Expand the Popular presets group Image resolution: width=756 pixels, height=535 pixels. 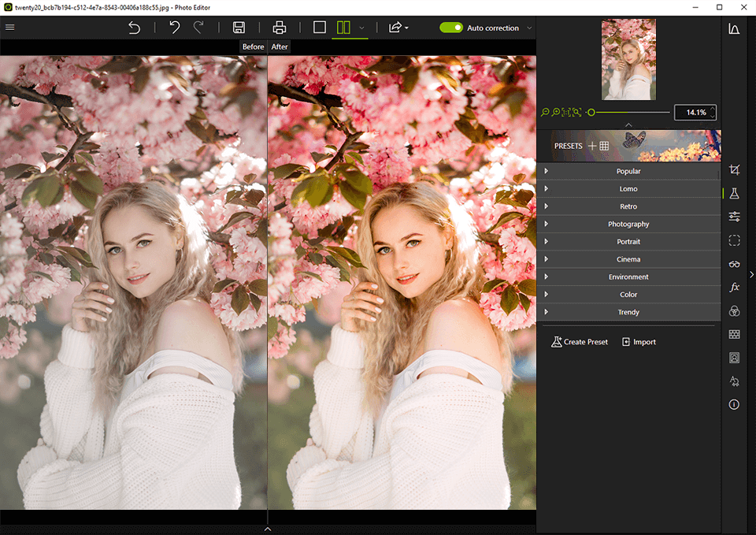pyautogui.click(x=628, y=171)
